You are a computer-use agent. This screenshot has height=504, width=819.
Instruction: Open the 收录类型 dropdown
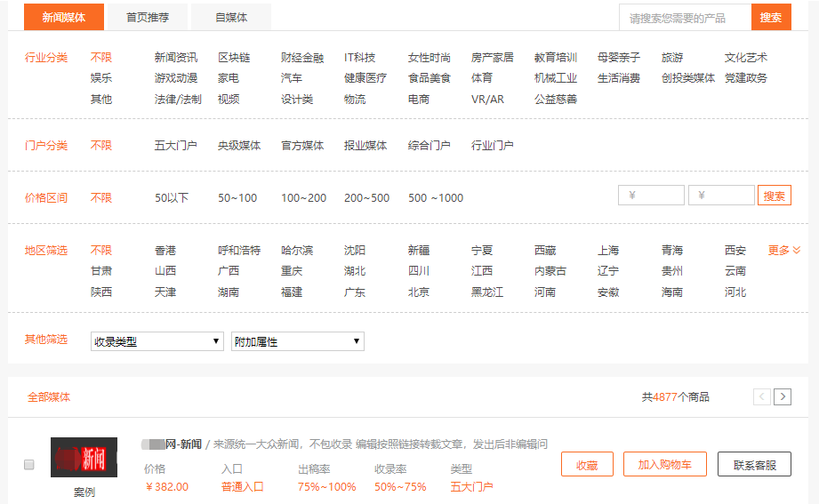[157, 341]
